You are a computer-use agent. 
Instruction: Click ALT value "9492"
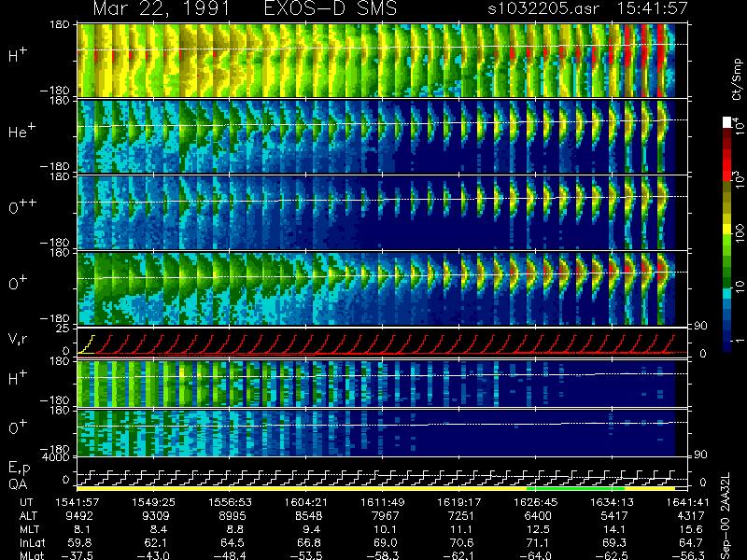tap(79, 516)
